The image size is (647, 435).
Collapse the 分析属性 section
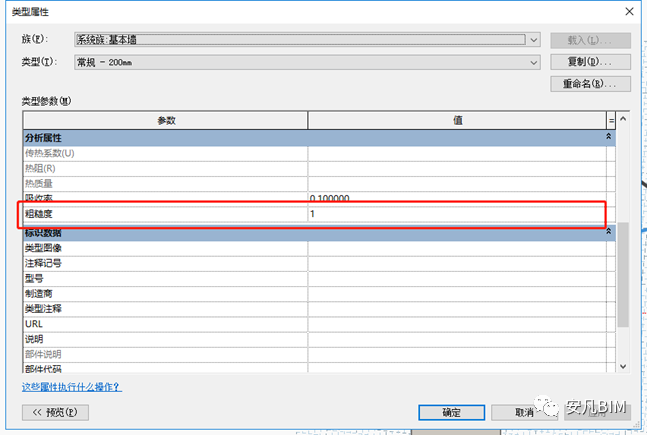pos(609,136)
